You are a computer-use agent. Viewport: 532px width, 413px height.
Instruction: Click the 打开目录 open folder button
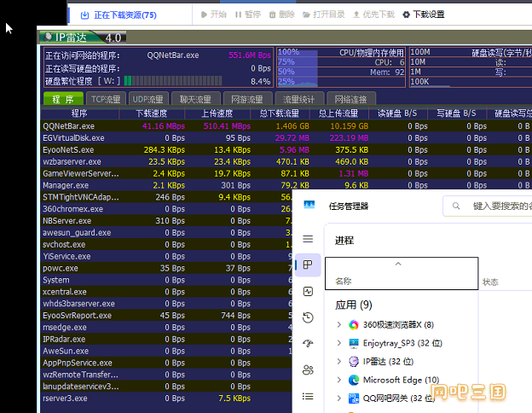324,15
